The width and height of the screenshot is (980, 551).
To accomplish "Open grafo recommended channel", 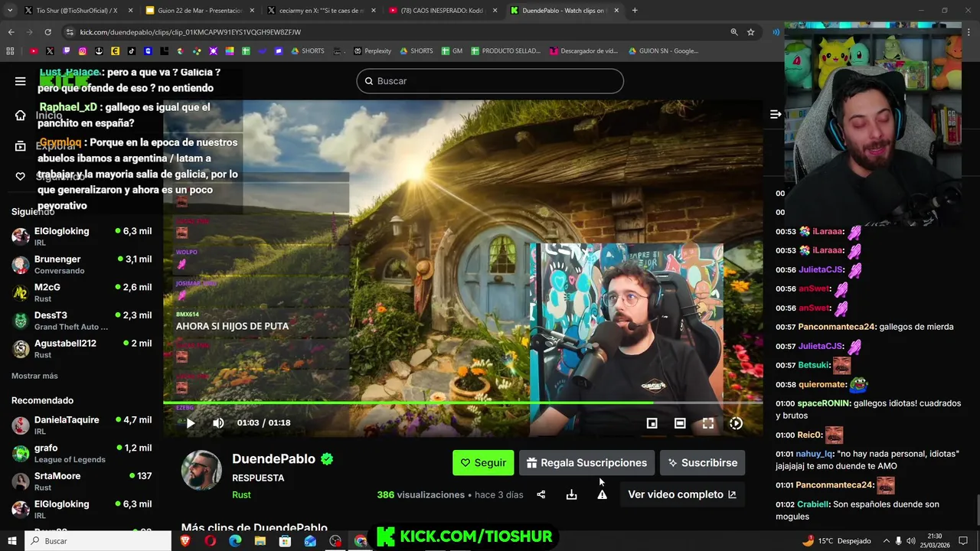I will point(82,453).
